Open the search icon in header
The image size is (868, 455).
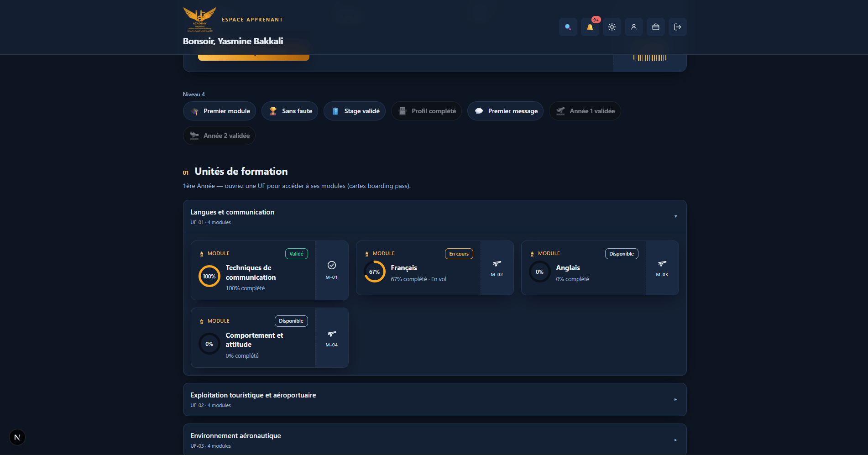568,27
